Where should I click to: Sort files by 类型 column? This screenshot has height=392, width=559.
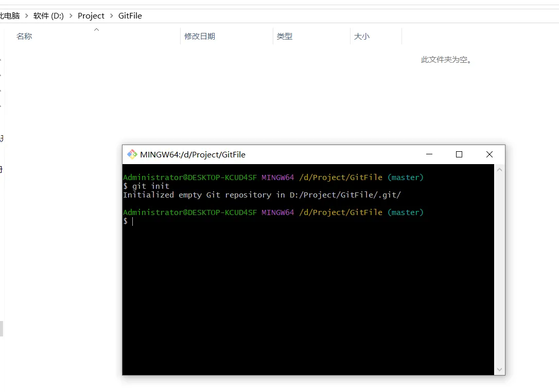point(285,37)
